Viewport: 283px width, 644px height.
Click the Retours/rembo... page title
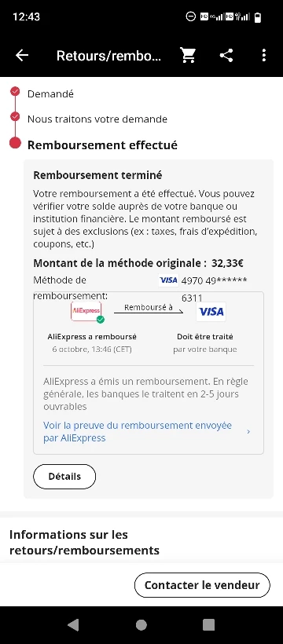[109, 56]
